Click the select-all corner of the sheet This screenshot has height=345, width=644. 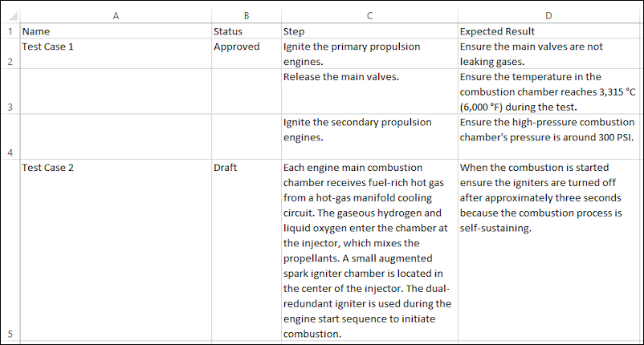pos(10,15)
